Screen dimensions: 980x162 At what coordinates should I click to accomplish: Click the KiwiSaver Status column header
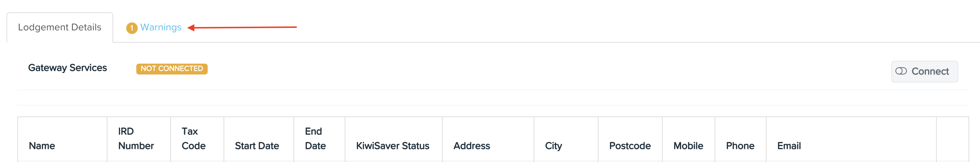click(x=394, y=139)
